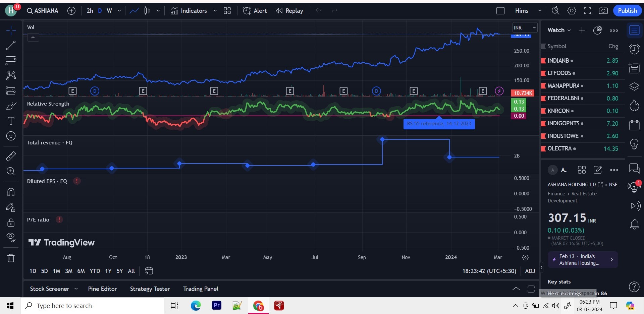
Task: Select the brush drawing tool
Action: tap(11, 106)
